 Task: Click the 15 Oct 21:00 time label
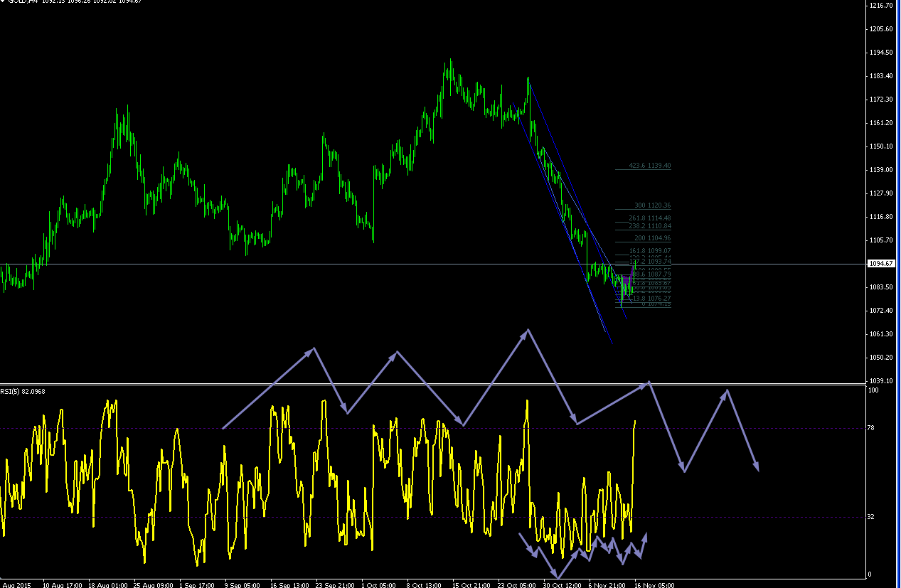coord(473,584)
